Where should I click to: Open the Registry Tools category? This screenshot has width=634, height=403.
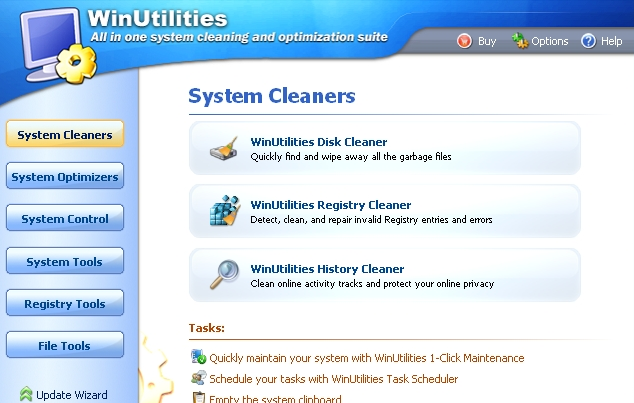tap(65, 303)
